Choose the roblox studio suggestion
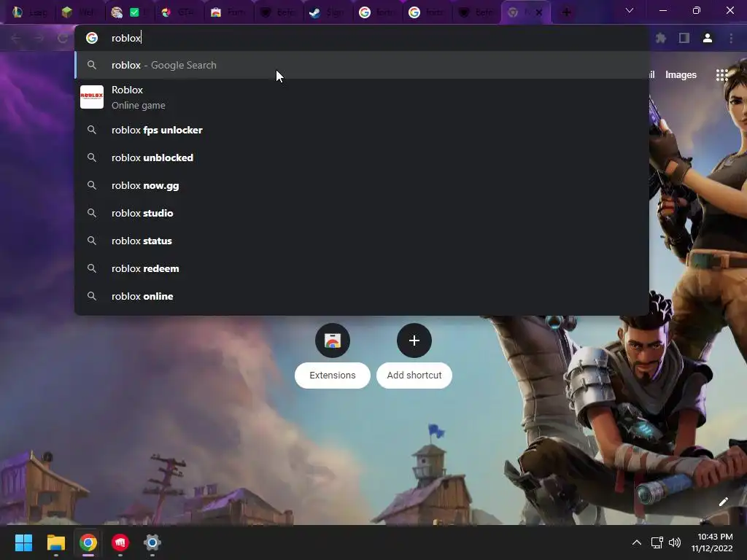Image resolution: width=747 pixels, height=560 pixels. tap(362, 213)
